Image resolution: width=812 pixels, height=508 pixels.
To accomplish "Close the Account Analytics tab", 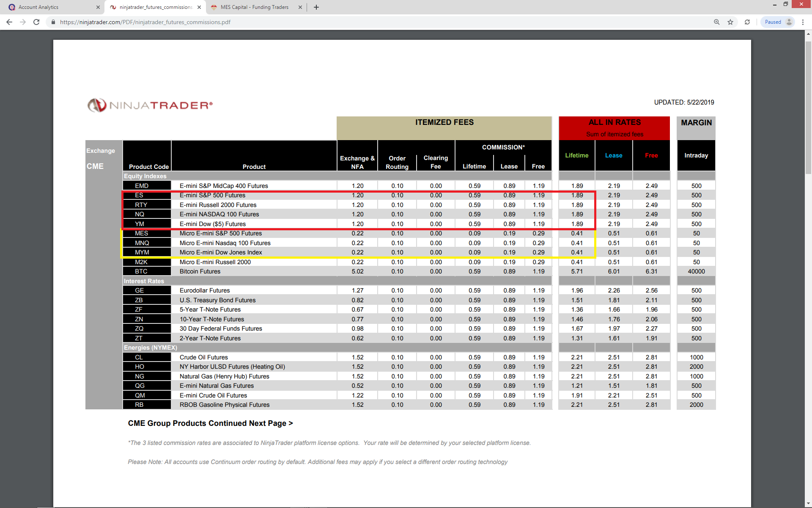I will 98,7.
